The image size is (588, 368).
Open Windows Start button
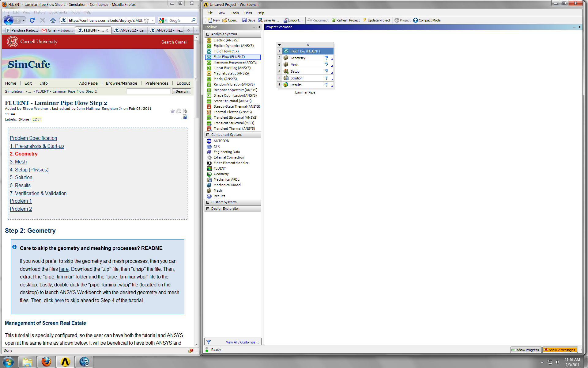(8, 362)
